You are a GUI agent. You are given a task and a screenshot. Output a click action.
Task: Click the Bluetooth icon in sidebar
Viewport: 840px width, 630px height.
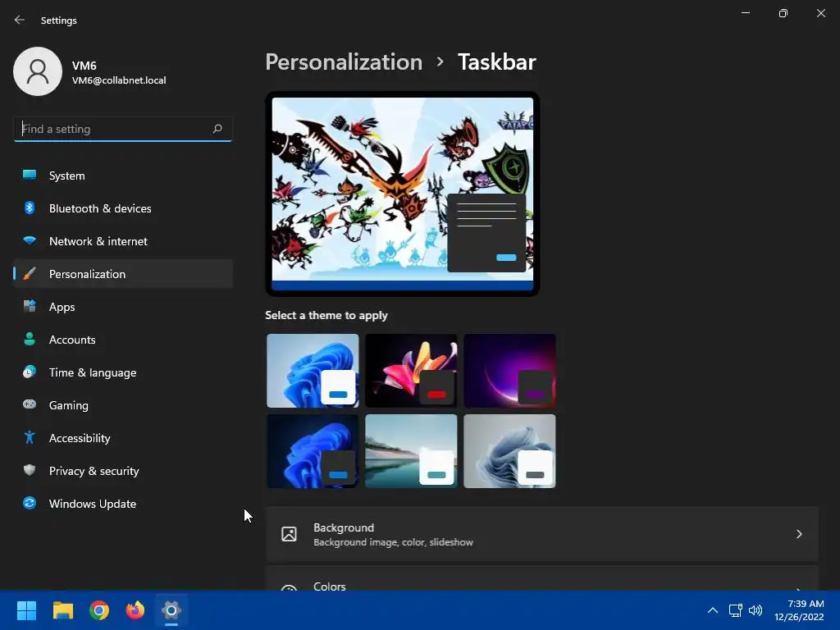pyautogui.click(x=30, y=208)
